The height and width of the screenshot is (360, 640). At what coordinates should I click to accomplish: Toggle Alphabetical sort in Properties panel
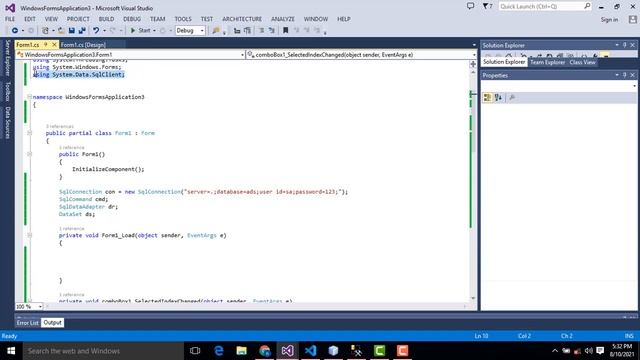(498, 97)
